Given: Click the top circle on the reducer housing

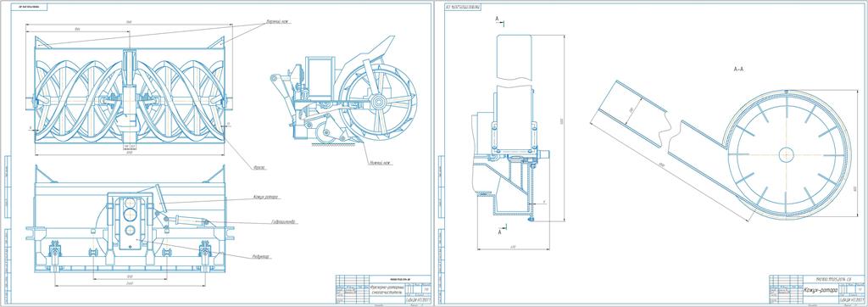Looking at the screenshot, I should coord(130,203).
